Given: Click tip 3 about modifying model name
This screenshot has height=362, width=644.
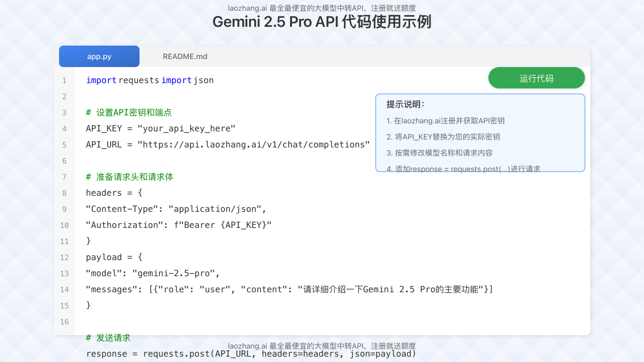Looking at the screenshot, I should tap(440, 153).
